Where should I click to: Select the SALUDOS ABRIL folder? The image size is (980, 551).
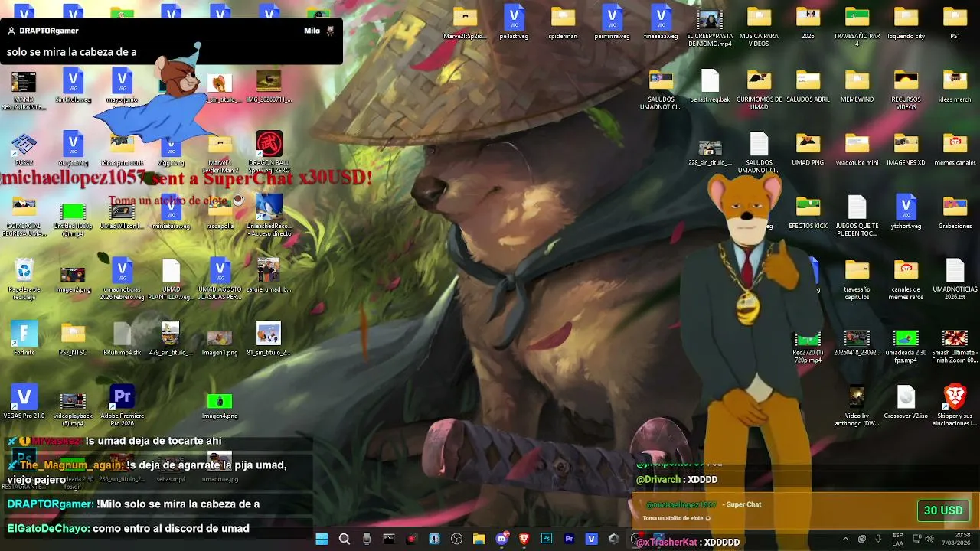tap(808, 86)
